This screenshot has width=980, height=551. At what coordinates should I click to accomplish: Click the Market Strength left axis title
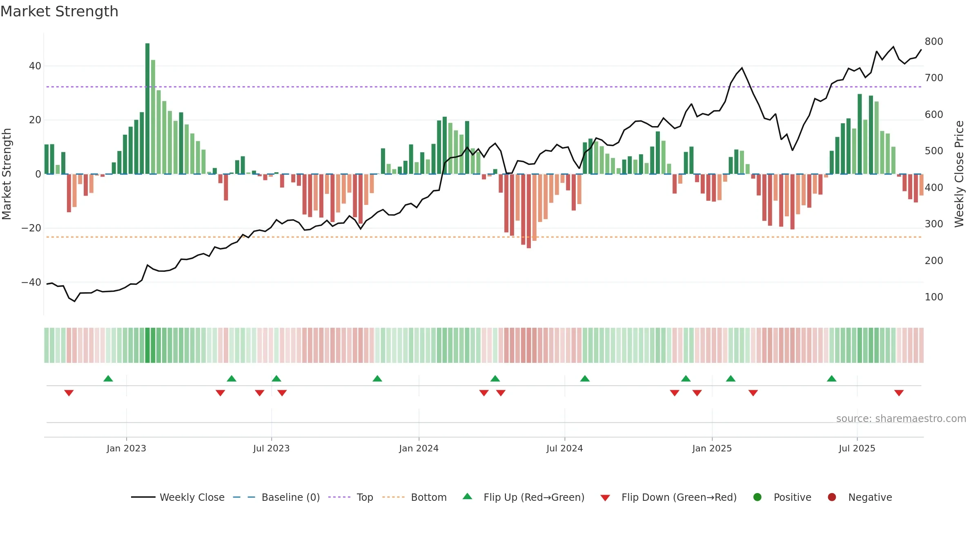7,174
